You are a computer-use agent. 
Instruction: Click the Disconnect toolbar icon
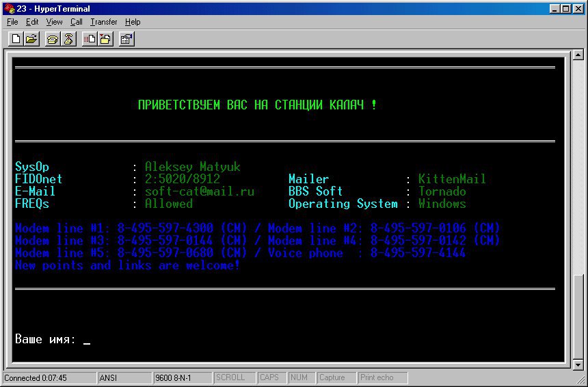[68, 39]
